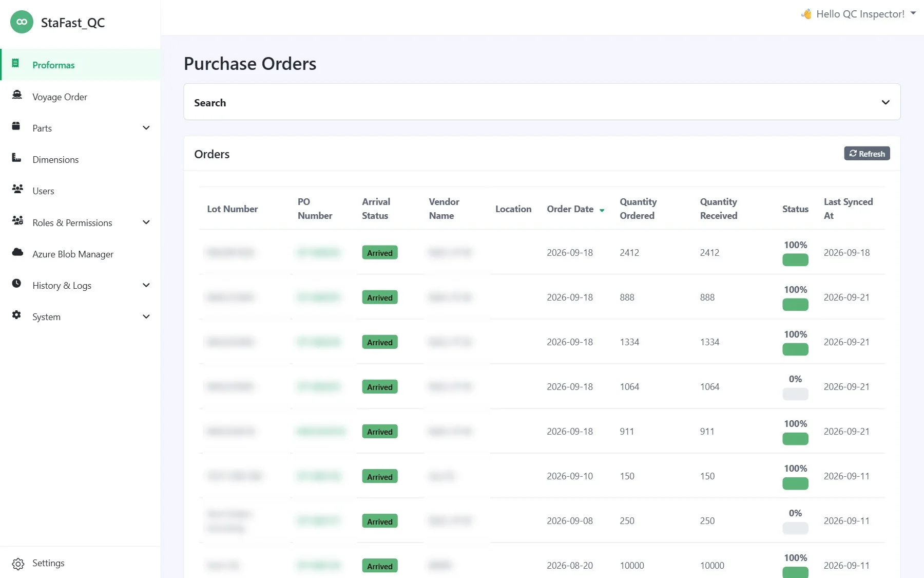Click the Voyage Order ship icon
Image resolution: width=924 pixels, height=578 pixels.
coord(17,95)
